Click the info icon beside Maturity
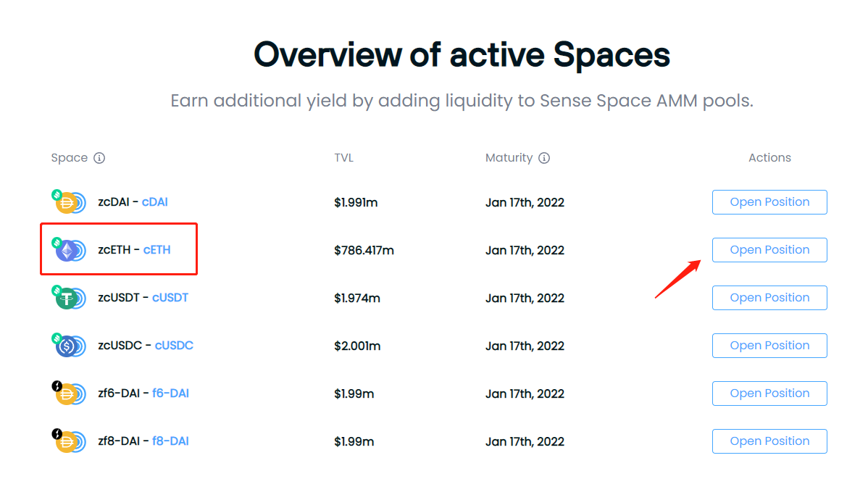Image resolution: width=868 pixels, height=479 pixels. [x=544, y=158]
